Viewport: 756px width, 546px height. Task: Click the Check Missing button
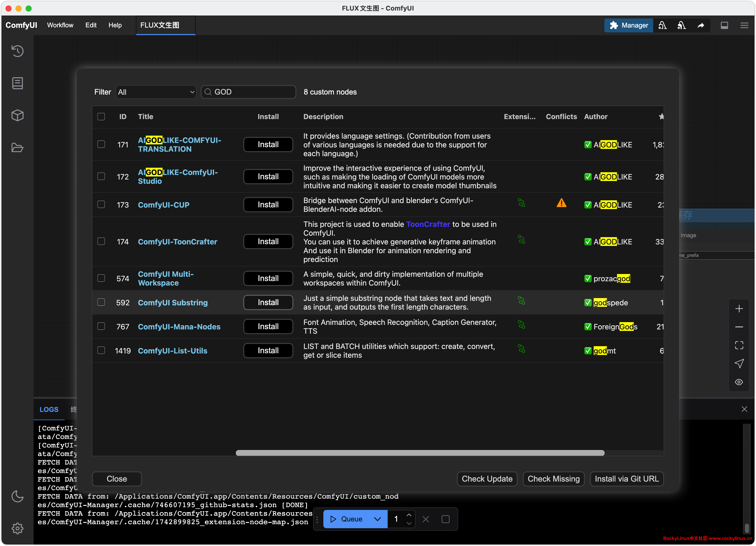[x=553, y=479]
